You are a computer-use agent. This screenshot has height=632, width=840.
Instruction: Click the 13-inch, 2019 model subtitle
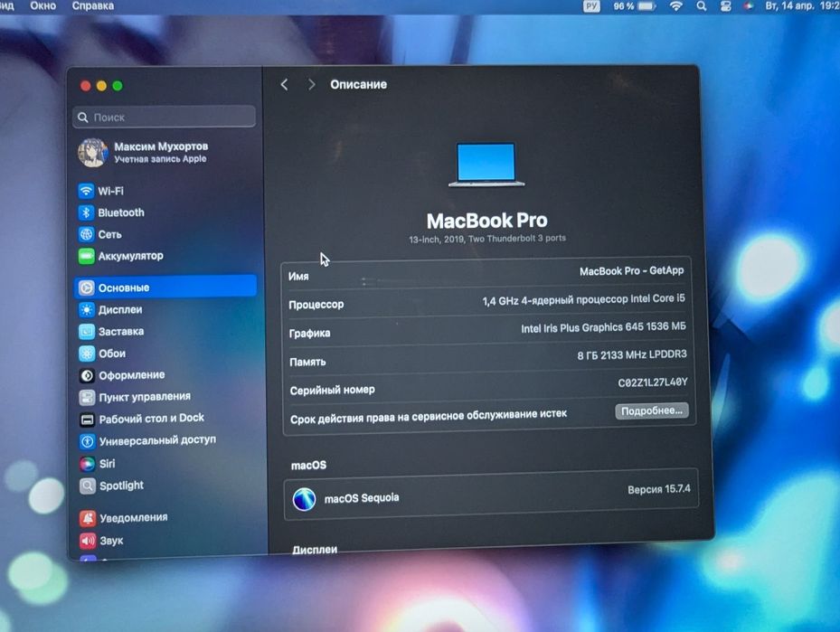[487, 239]
